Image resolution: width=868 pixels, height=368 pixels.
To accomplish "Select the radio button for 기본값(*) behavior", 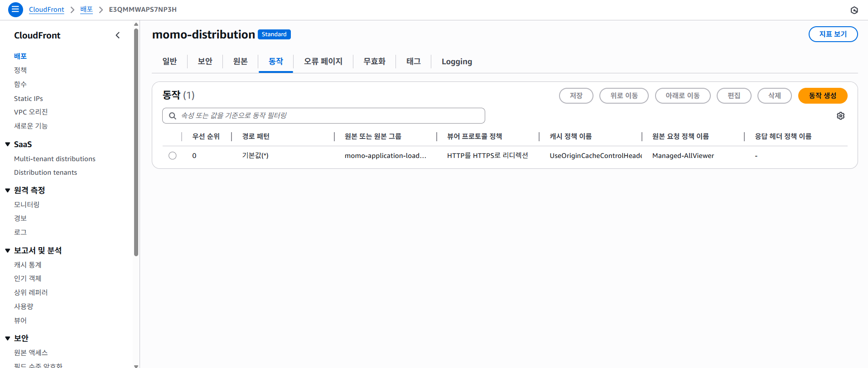I will click(x=173, y=156).
